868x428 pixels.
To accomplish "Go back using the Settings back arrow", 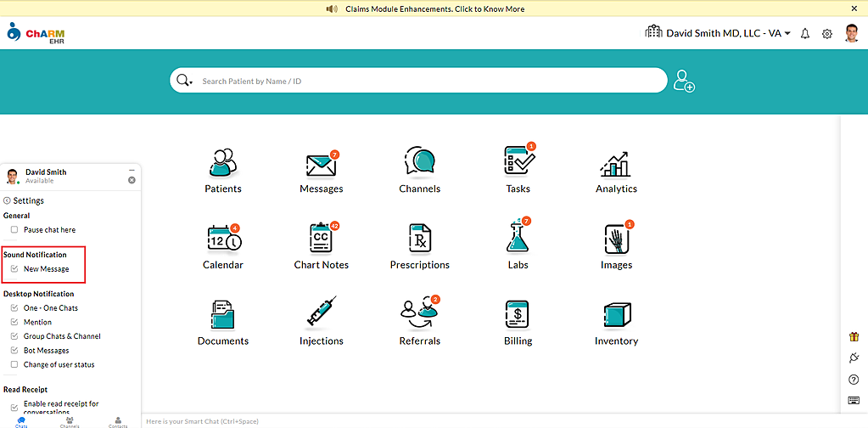I will [7, 201].
